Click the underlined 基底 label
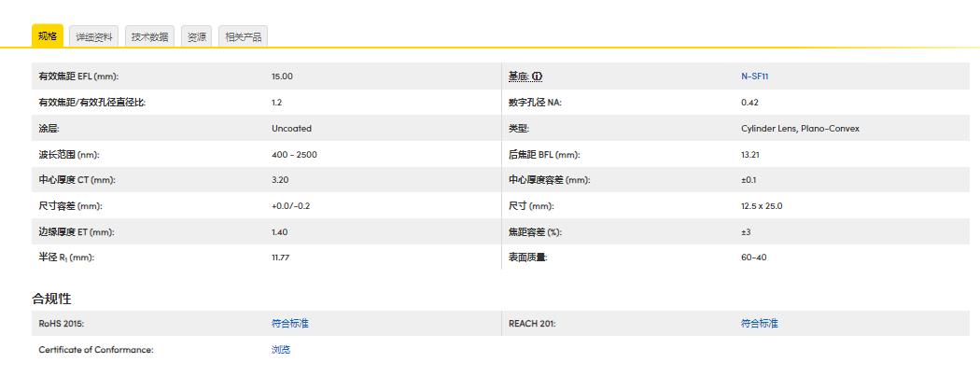The height and width of the screenshot is (390, 980). [x=518, y=77]
